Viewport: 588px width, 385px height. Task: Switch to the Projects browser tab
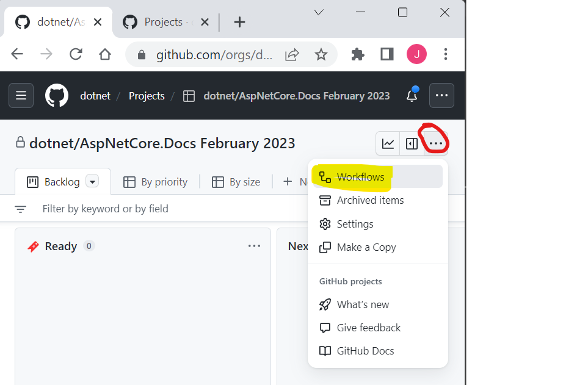[x=165, y=22]
